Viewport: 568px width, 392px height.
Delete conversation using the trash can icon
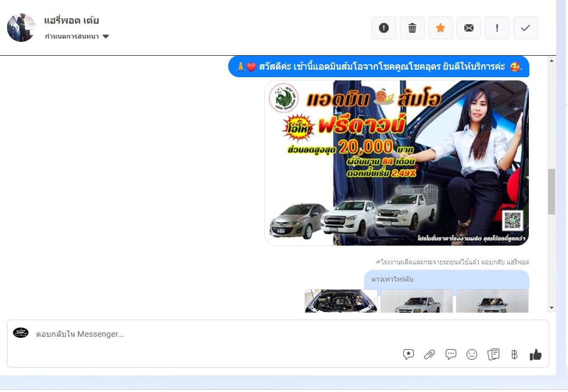[x=412, y=28]
